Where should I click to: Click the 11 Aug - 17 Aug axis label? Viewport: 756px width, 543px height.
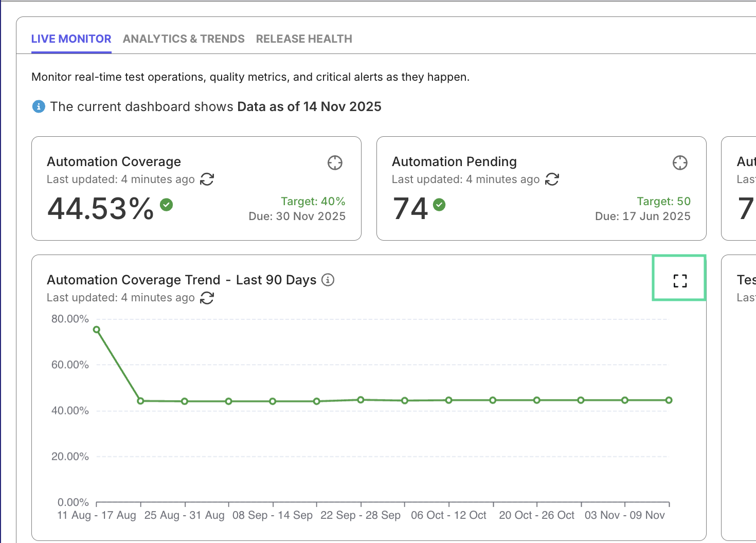pos(97,515)
